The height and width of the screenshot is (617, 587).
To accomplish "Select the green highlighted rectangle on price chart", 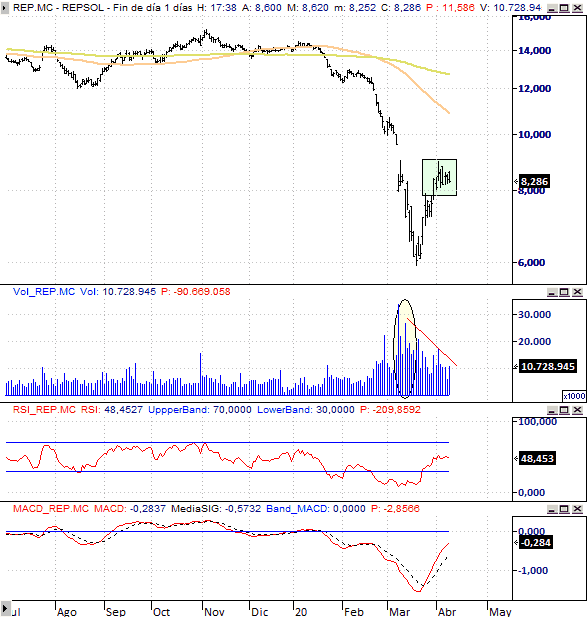I will tap(439, 177).
